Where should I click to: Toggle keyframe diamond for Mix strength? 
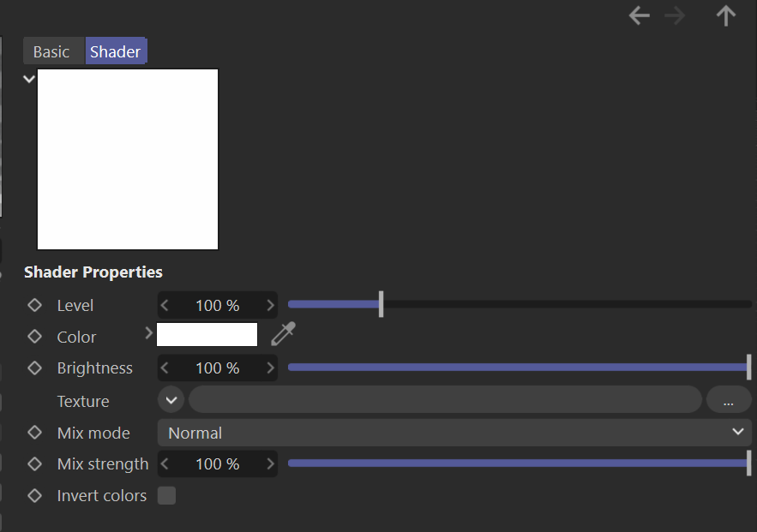point(35,463)
